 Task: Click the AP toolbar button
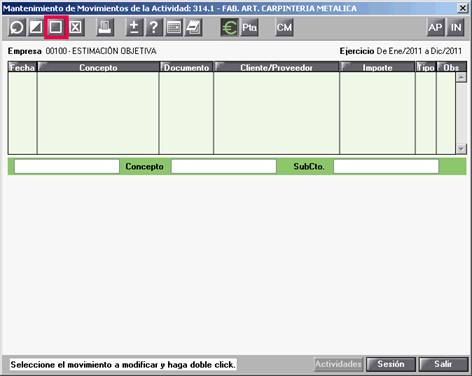(436, 27)
